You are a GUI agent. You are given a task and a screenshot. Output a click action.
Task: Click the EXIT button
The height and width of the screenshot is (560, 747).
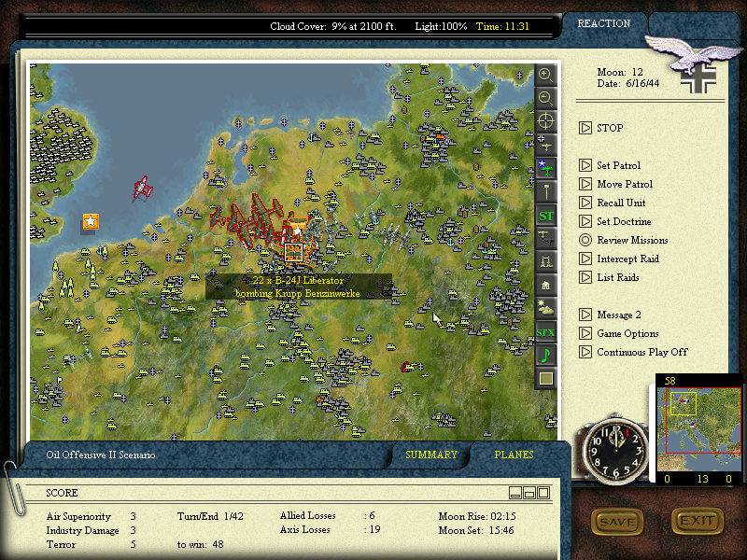697,522
